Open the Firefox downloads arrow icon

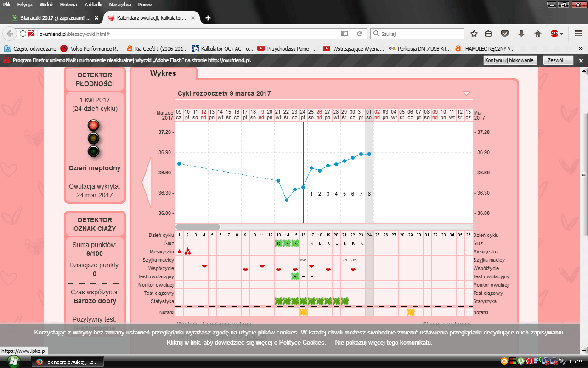pos(521,34)
